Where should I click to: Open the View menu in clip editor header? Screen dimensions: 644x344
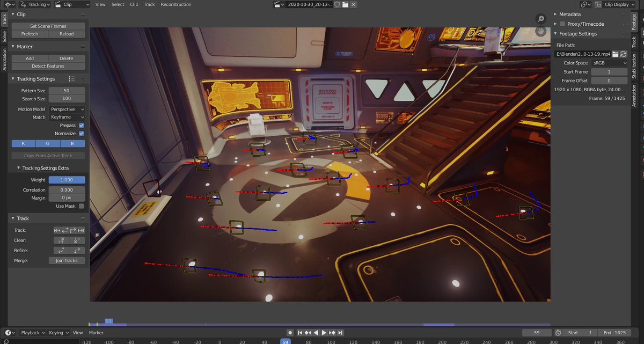pyautogui.click(x=100, y=4)
